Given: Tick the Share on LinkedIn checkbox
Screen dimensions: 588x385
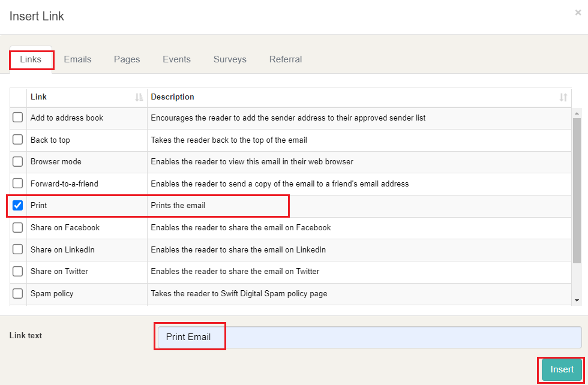Looking at the screenshot, I should (17, 249).
